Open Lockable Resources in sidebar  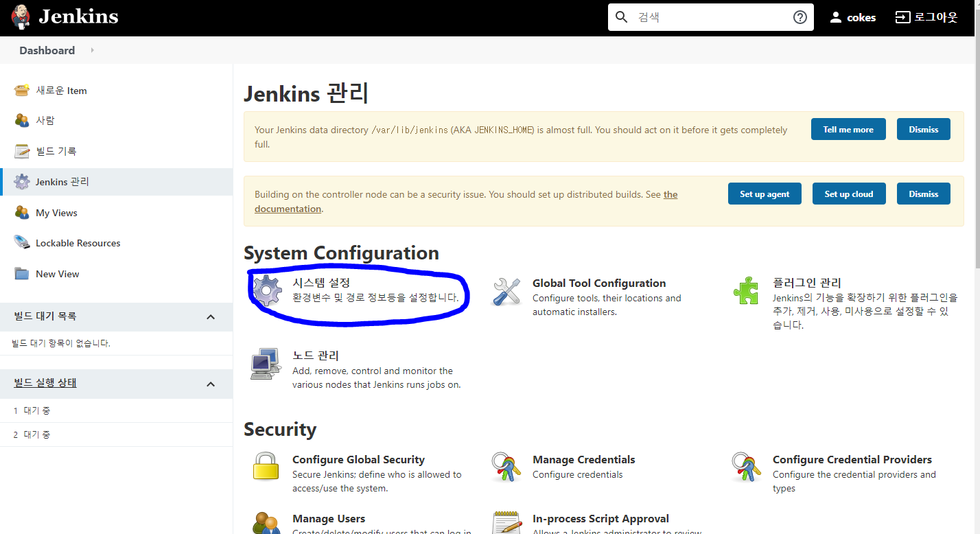78,243
